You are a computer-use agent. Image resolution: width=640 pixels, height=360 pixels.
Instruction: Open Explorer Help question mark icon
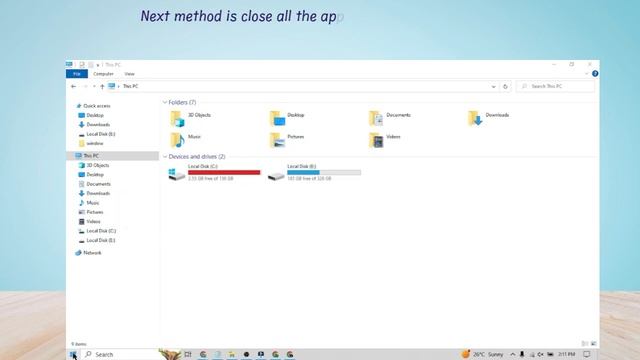click(595, 74)
